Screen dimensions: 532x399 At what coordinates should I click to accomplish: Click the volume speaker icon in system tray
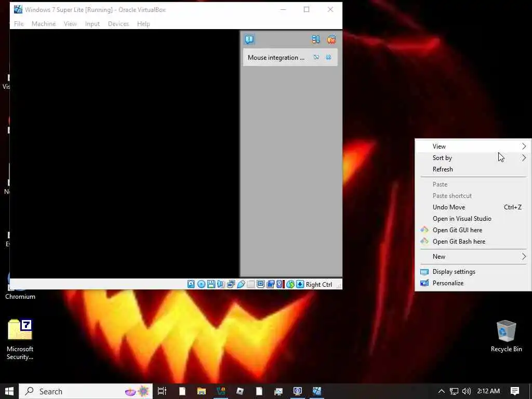(467, 391)
